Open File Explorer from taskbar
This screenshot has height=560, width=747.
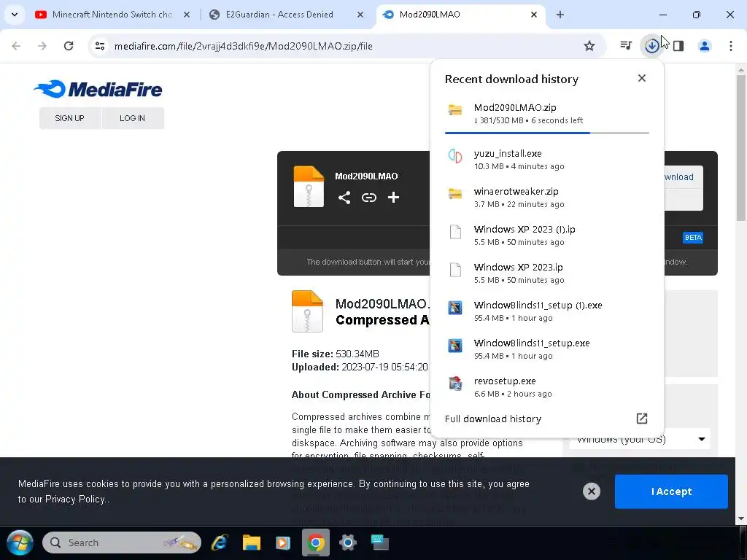click(x=251, y=542)
